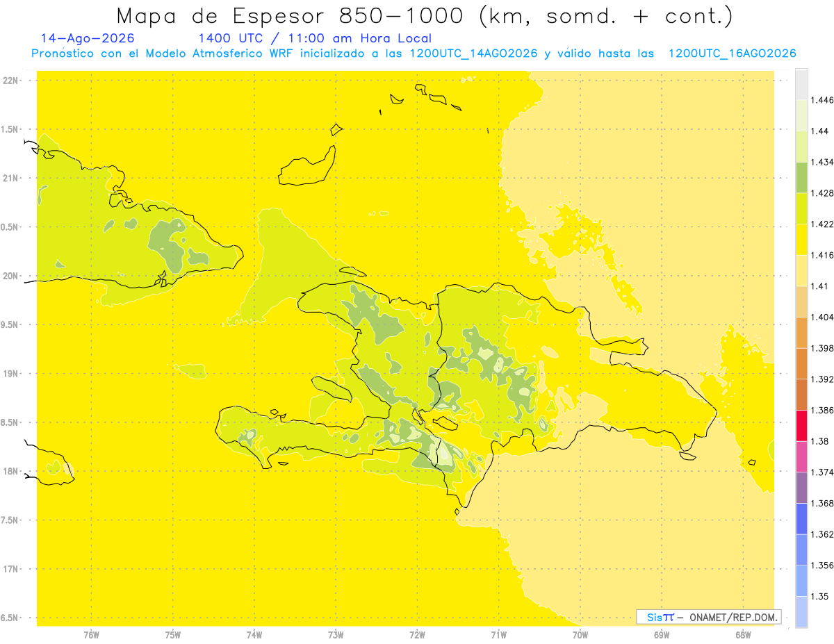Click the legend value '1.41'

(x=818, y=286)
